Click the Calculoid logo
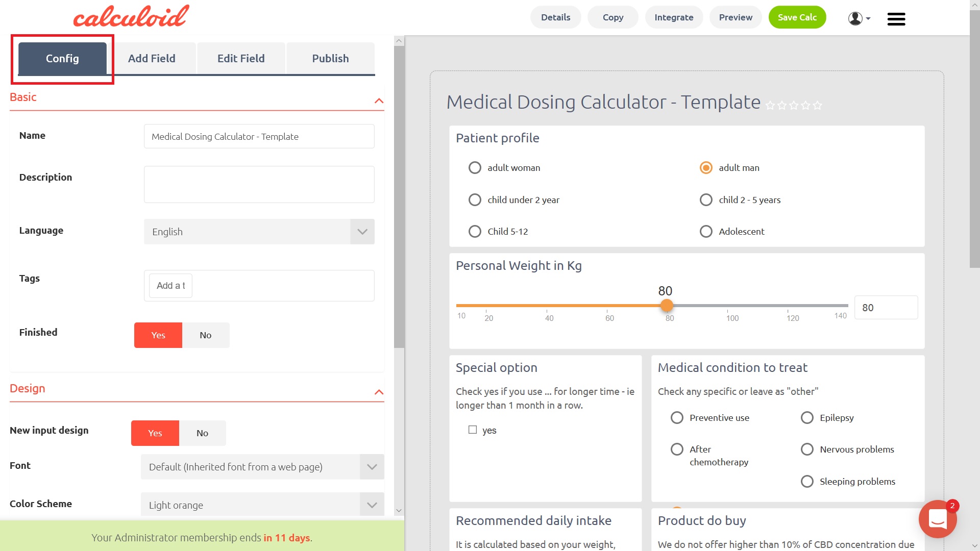The image size is (980, 551). point(131,15)
